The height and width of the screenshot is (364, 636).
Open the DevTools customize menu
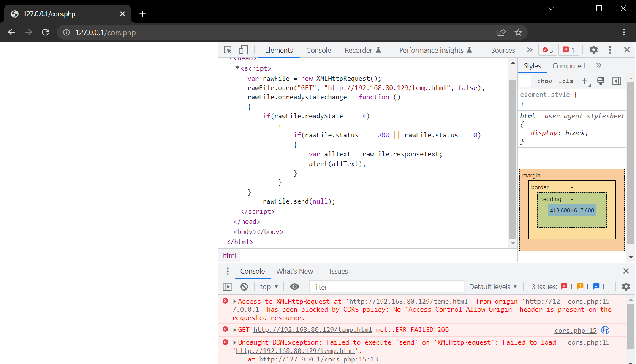pos(610,50)
